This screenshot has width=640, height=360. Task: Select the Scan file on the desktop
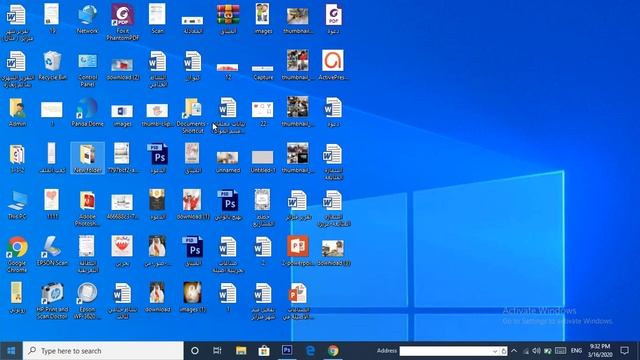coord(157,19)
